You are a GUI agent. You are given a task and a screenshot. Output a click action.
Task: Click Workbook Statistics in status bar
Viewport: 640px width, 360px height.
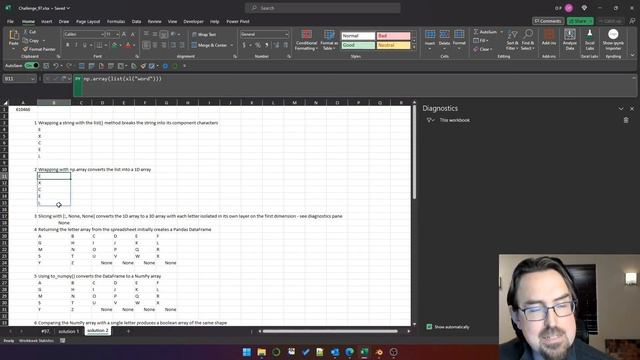point(36,340)
